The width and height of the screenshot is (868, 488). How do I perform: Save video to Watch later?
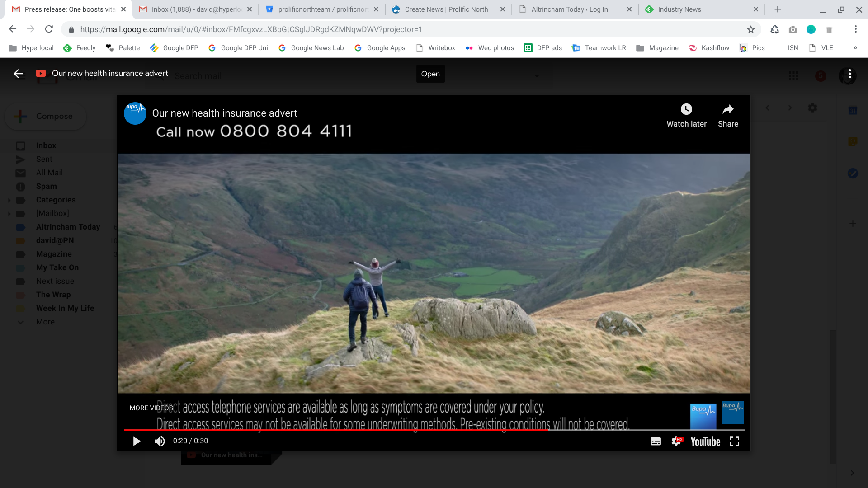pos(686,115)
